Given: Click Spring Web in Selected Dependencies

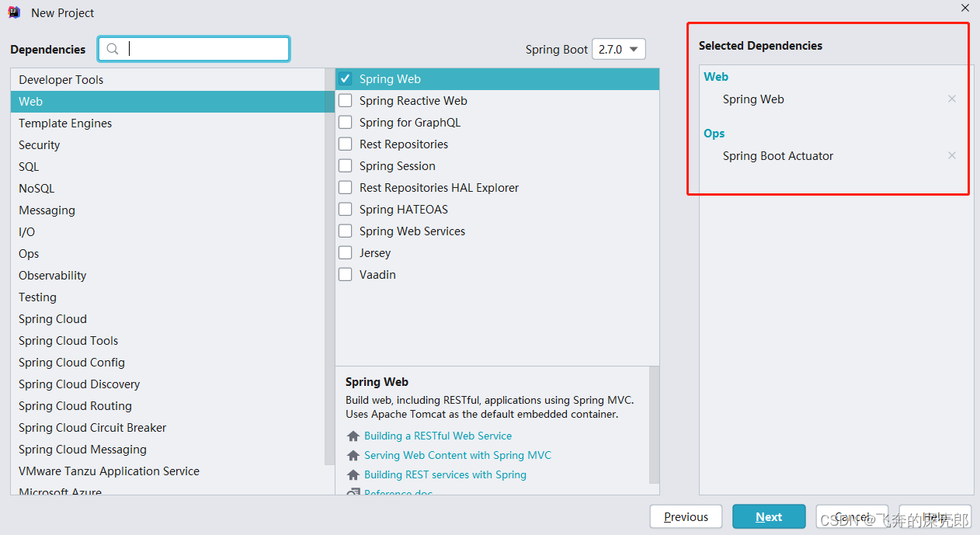Looking at the screenshot, I should (753, 99).
